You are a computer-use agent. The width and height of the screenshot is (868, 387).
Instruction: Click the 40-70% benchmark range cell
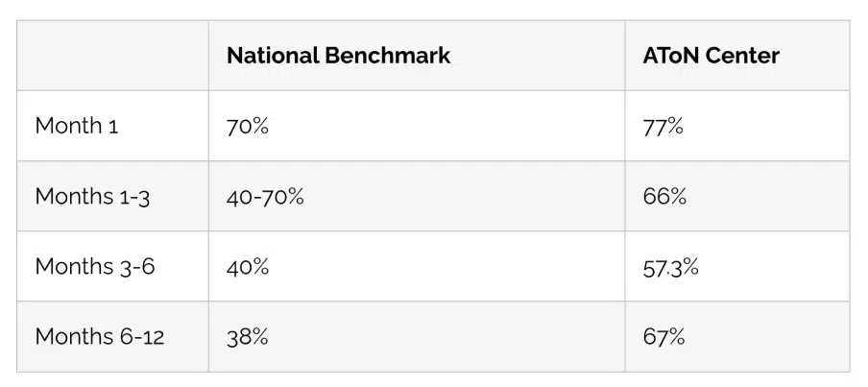(x=265, y=196)
